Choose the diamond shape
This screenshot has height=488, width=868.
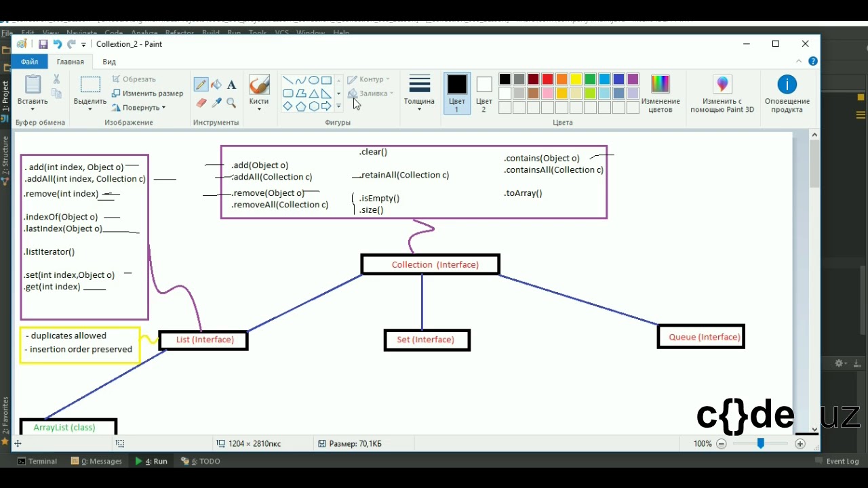[288, 106]
